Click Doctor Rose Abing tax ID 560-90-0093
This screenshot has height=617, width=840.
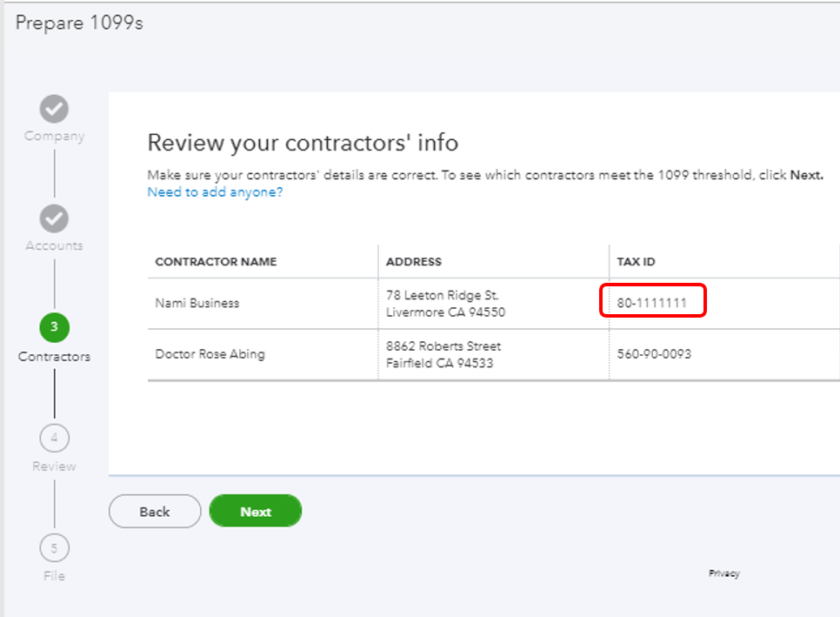[654, 354]
